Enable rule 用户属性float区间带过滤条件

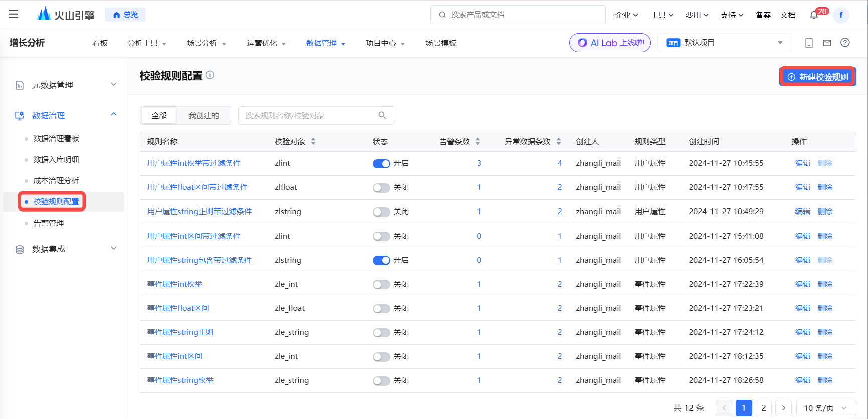[381, 187]
